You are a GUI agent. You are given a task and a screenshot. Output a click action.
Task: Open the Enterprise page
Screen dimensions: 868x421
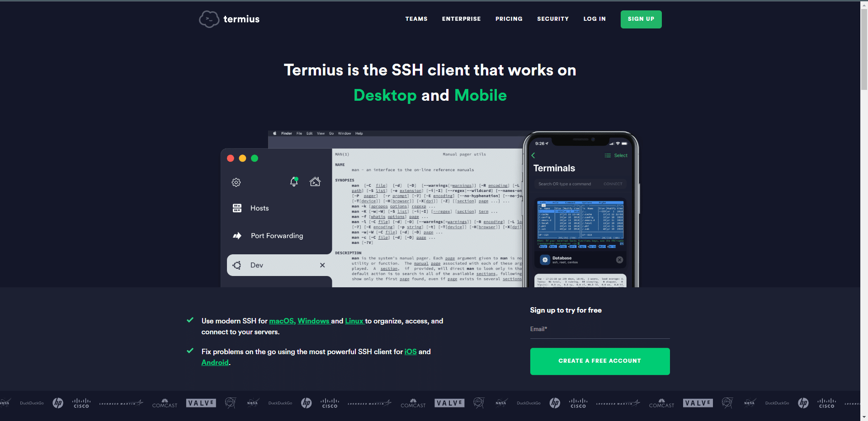[x=461, y=19]
